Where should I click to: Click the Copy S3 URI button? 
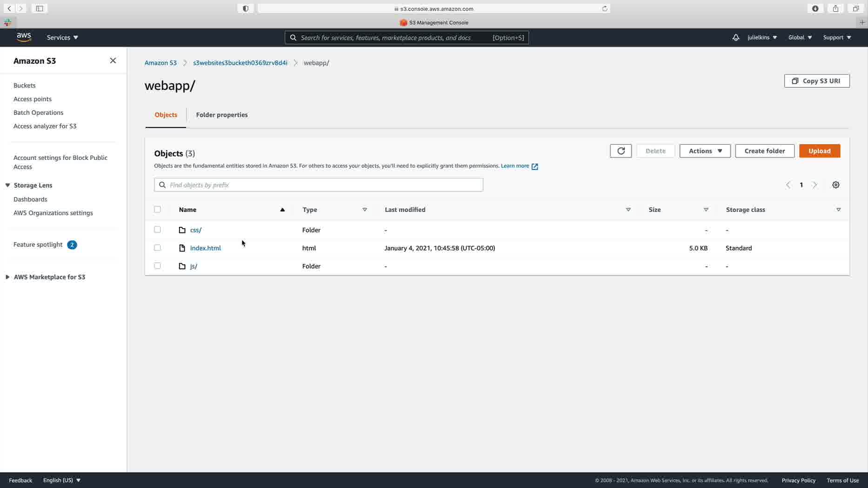point(816,81)
